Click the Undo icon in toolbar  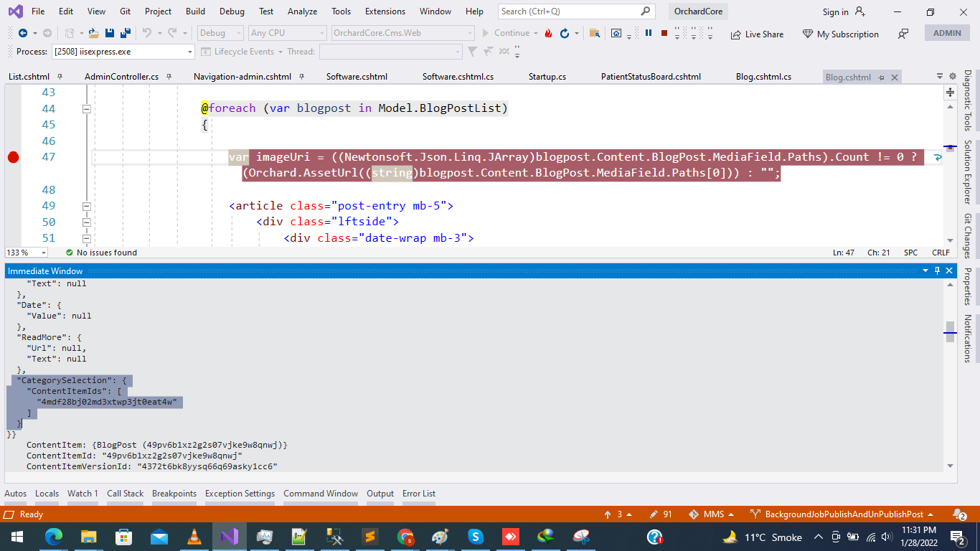(147, 33)
